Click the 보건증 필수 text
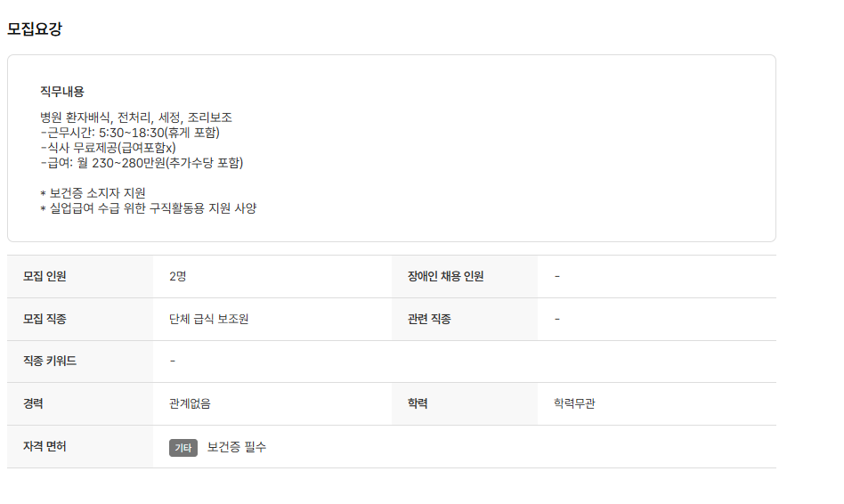Screen dimensions: 844x504 click(x=237, y=447)
